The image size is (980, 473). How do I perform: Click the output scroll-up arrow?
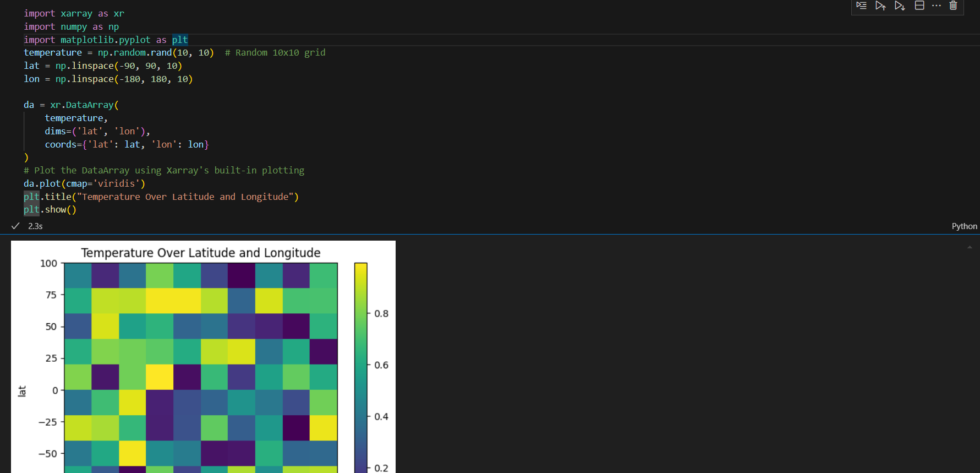970,248
